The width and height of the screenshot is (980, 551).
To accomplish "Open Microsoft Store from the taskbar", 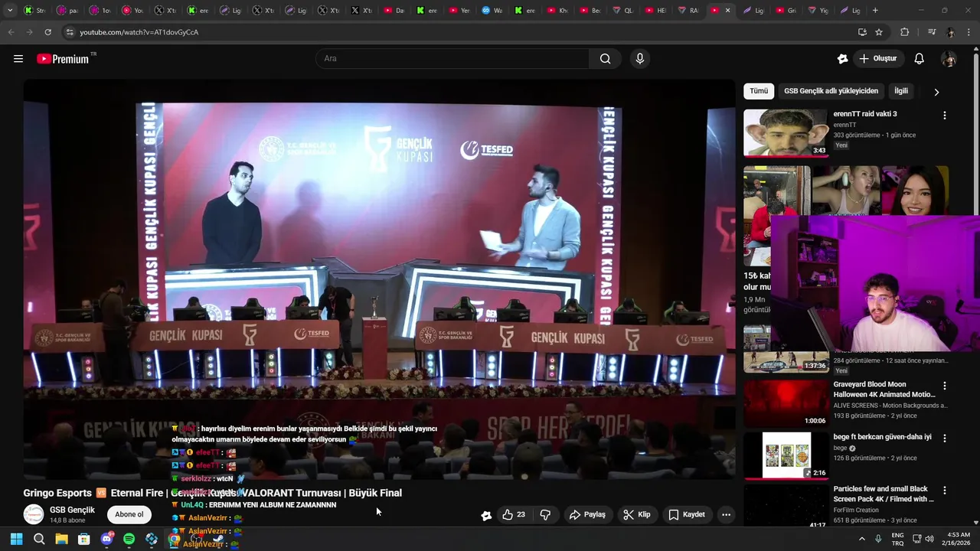I will (84, 540).
